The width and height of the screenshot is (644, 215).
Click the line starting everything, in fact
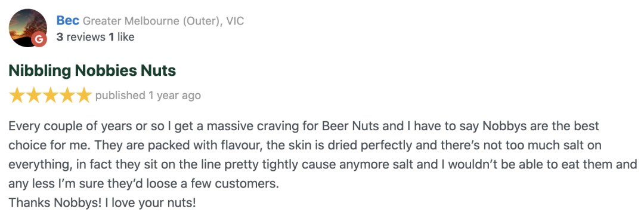(323, 164)
